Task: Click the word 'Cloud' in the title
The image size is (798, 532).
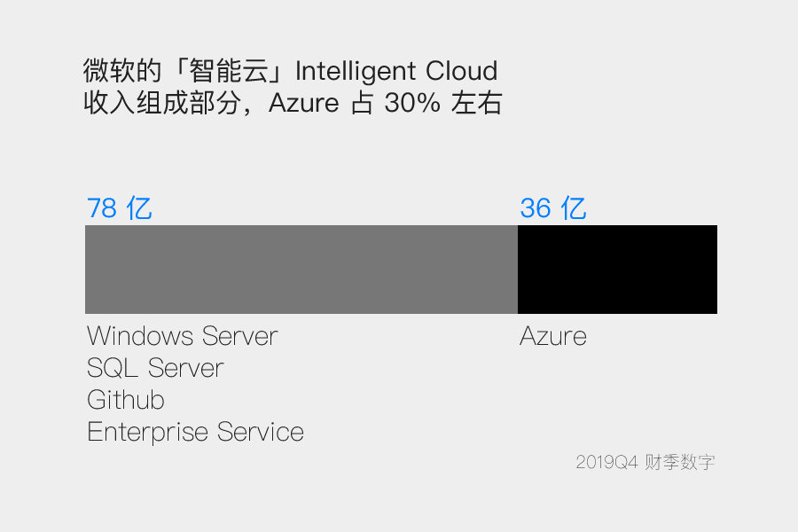Action: click(462, 71)
